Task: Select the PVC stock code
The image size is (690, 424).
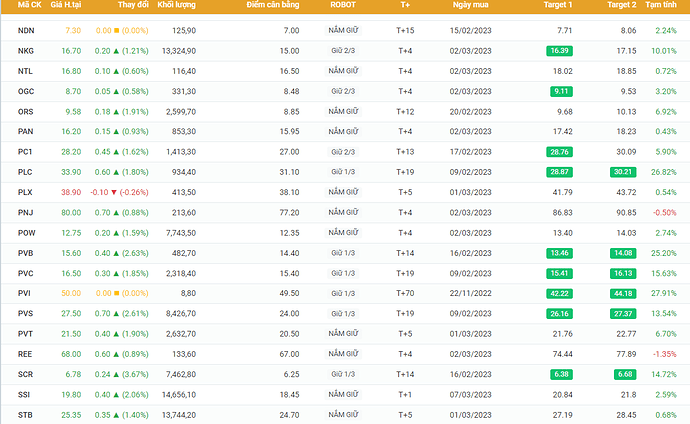Action: [x=26, y=273]
